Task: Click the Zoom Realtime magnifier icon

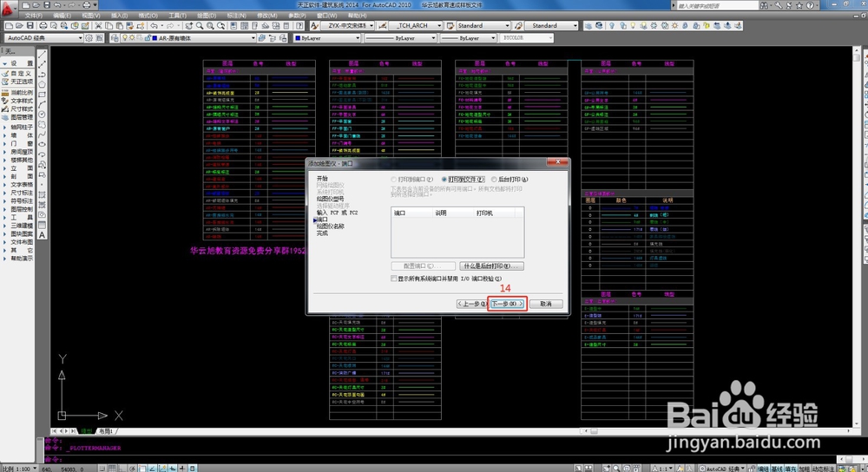Action: coord(200,26)
